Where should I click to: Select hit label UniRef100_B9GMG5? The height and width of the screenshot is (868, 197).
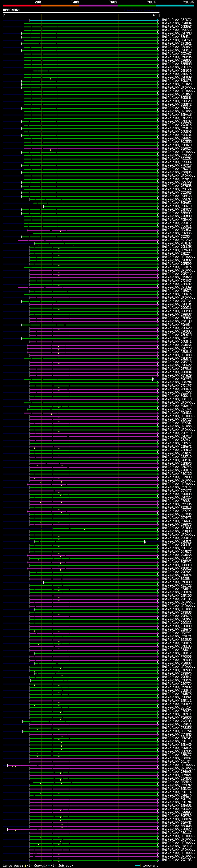coord(177,60)
